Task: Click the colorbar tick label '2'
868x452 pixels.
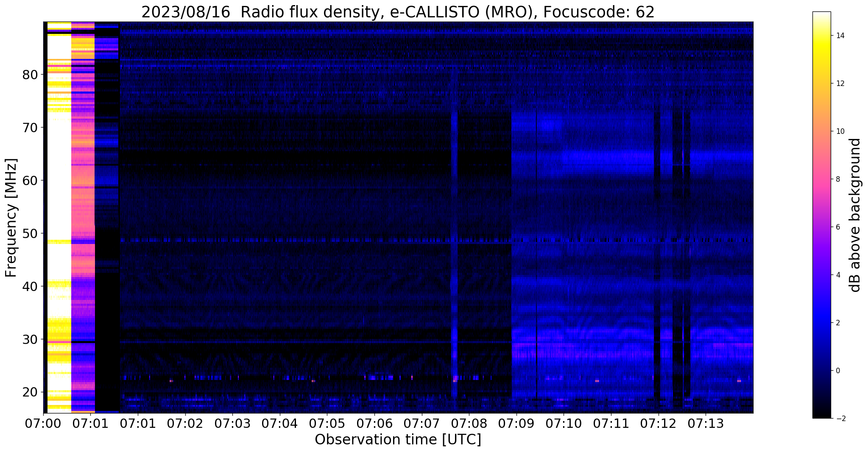Action: (x=837, y=323)
